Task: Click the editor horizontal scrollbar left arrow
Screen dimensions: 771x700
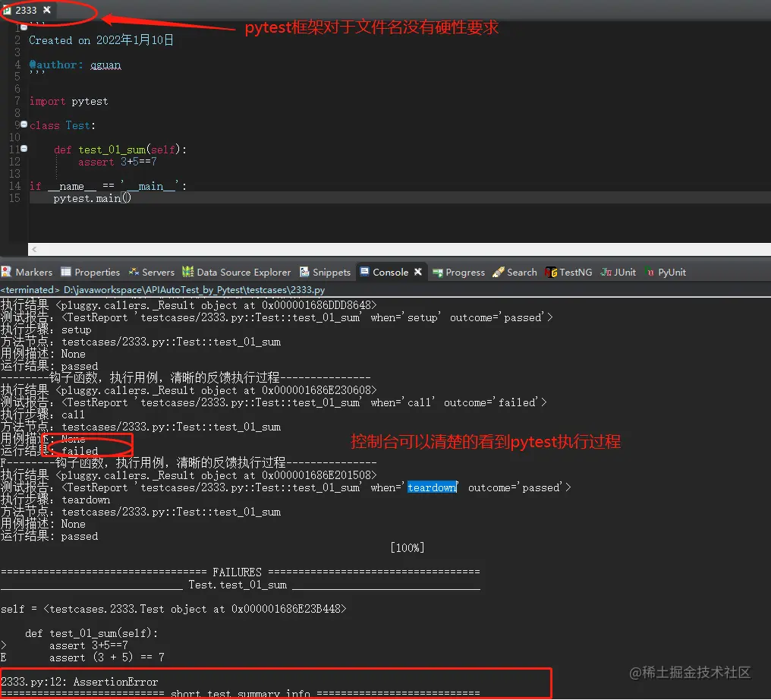Action: 34,249
